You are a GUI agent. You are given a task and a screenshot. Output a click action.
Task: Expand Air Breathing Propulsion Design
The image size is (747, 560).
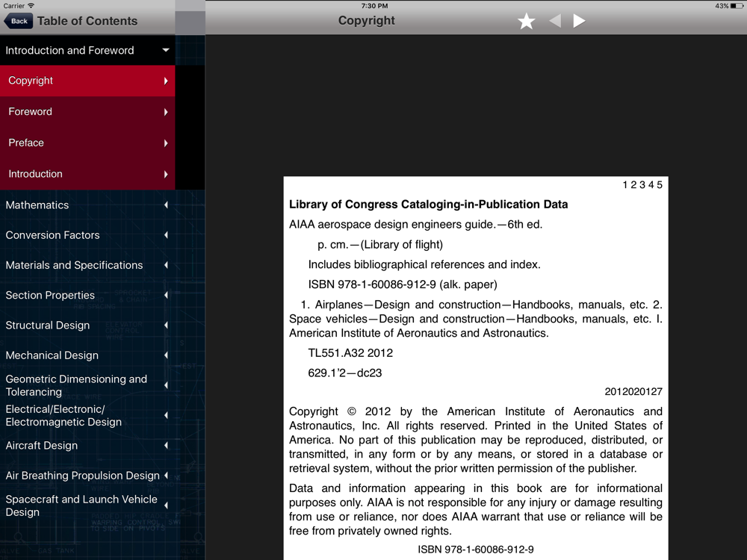(x=87, y=475)
